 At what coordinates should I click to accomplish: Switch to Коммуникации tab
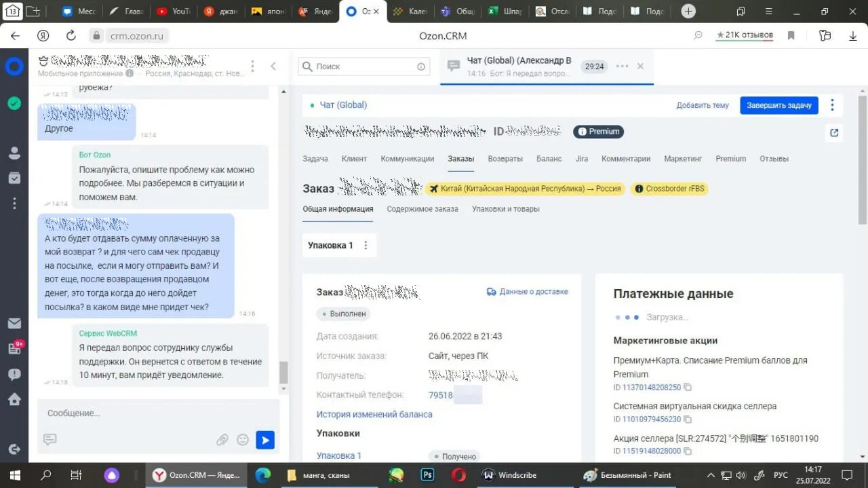click(x=407, y=159)
